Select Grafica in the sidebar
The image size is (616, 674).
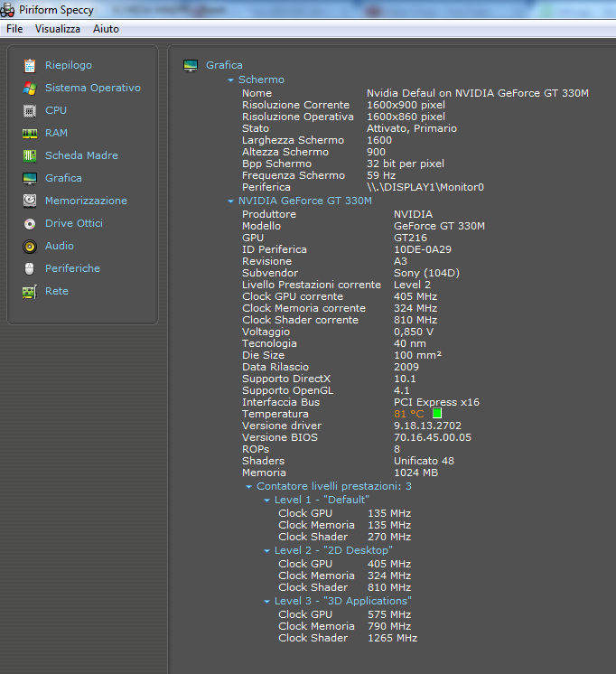click(63, 178)
